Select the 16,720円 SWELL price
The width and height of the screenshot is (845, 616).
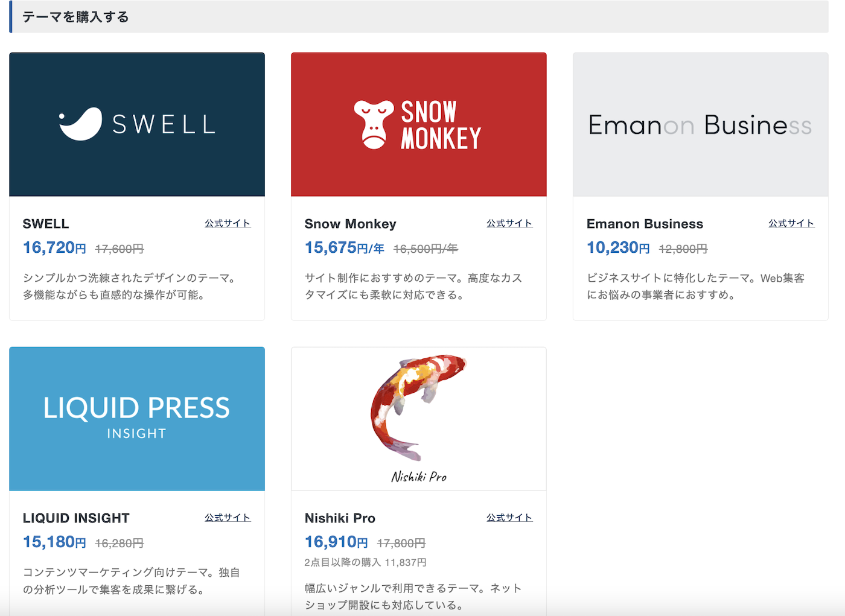click(x=54, y=247)
